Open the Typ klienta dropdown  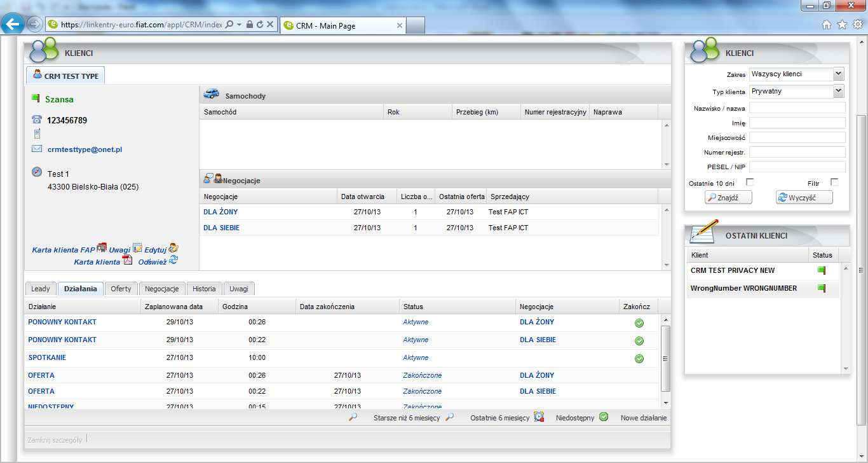838,91
